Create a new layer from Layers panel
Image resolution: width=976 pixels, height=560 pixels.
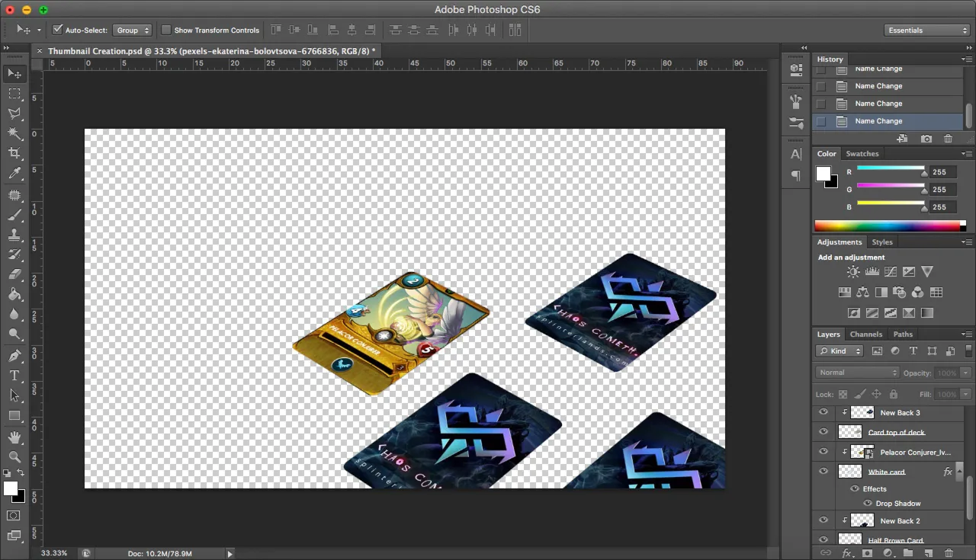tap(928, 553)
